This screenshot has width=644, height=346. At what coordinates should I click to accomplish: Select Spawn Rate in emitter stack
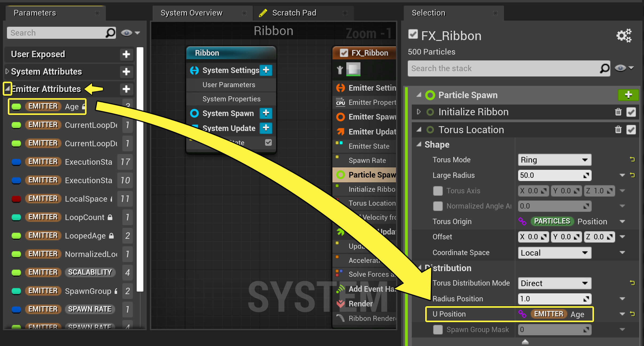point(367,160)
